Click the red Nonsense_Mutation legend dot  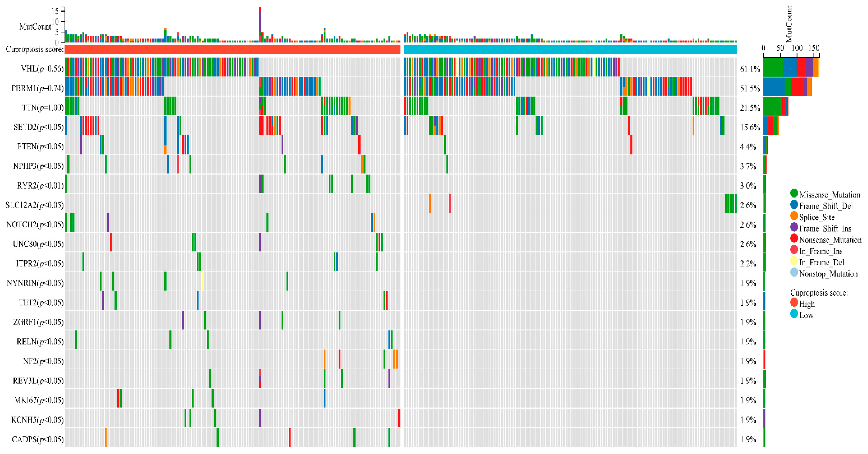(x=794, y=239)
